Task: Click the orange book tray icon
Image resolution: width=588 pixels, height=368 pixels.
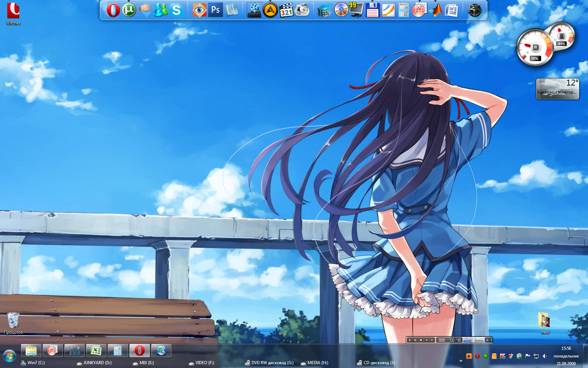Action: (x=494, y=356)
